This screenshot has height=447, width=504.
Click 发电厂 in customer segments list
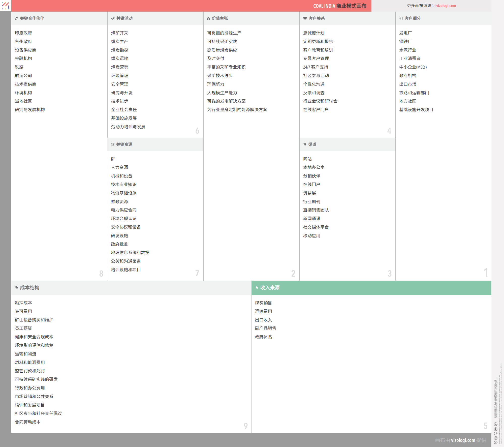tap(405, 33)
